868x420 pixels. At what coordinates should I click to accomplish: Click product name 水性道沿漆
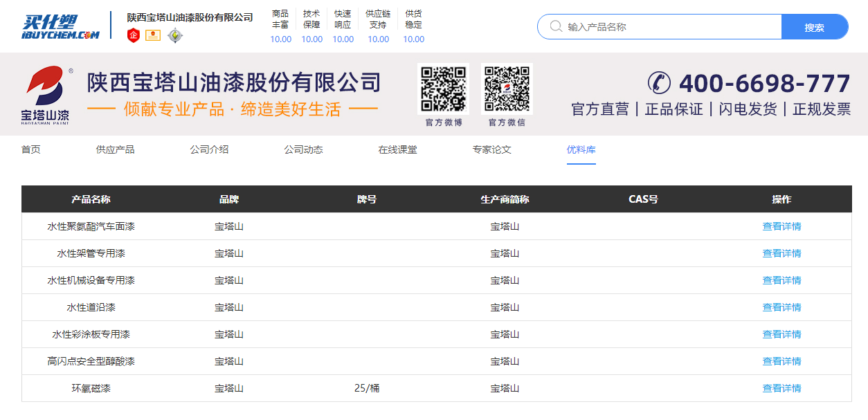click(91, 307)
